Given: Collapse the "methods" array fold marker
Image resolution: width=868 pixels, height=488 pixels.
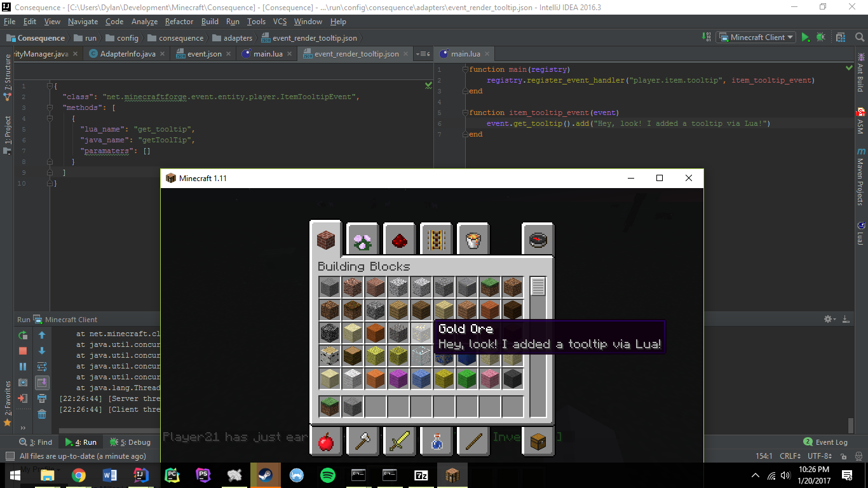Looking at the screenshot, I should [50, 108].
